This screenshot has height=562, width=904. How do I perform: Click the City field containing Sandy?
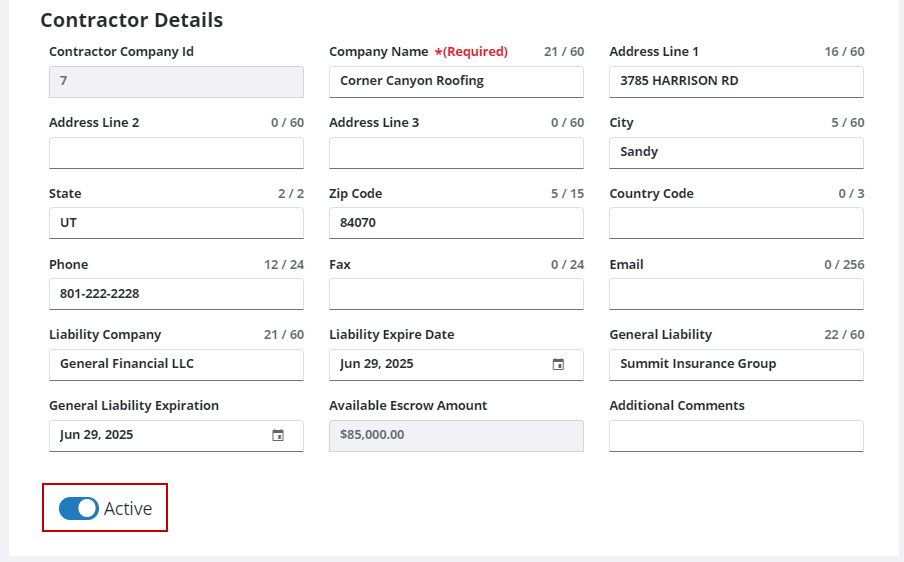click(x=736, y=152)
